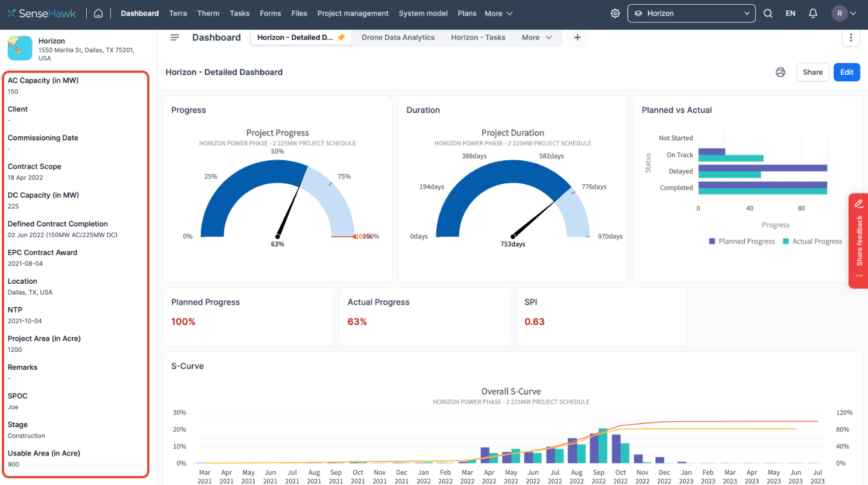The width and height of the screenshot is (868, 485).
Task: Open the Files menu item
Action: pos(299,13)
